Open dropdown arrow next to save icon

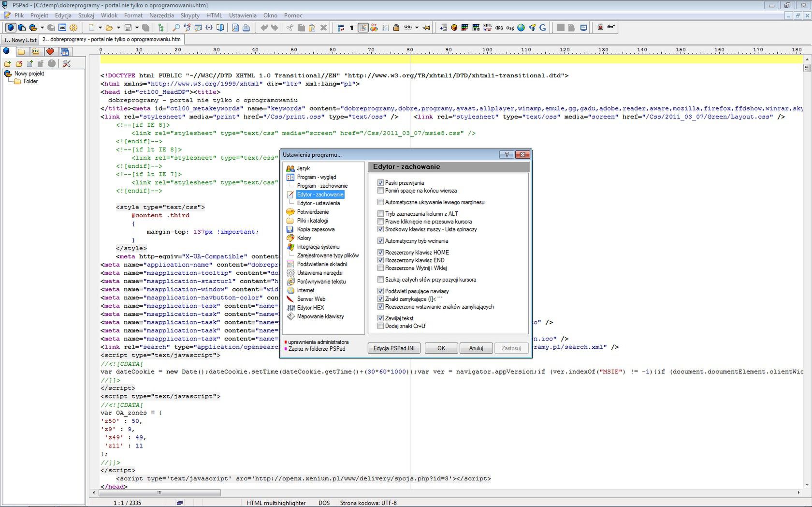coord(137,28)
